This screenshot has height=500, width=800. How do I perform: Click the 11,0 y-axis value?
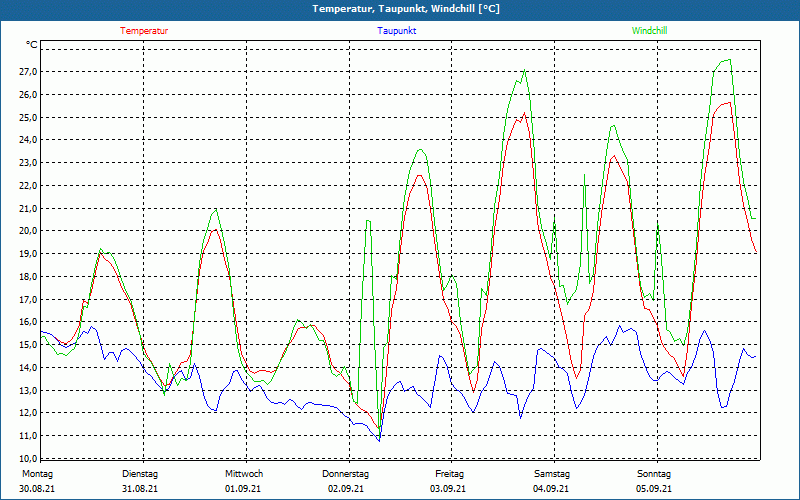click(x=29, y=436)
